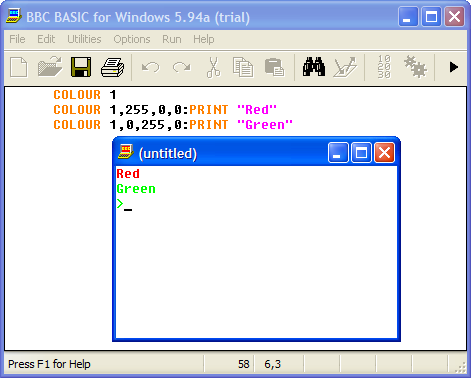Click the "COLOUR 1" first code line
Viewport: 471px width, 378px height.
85,95
